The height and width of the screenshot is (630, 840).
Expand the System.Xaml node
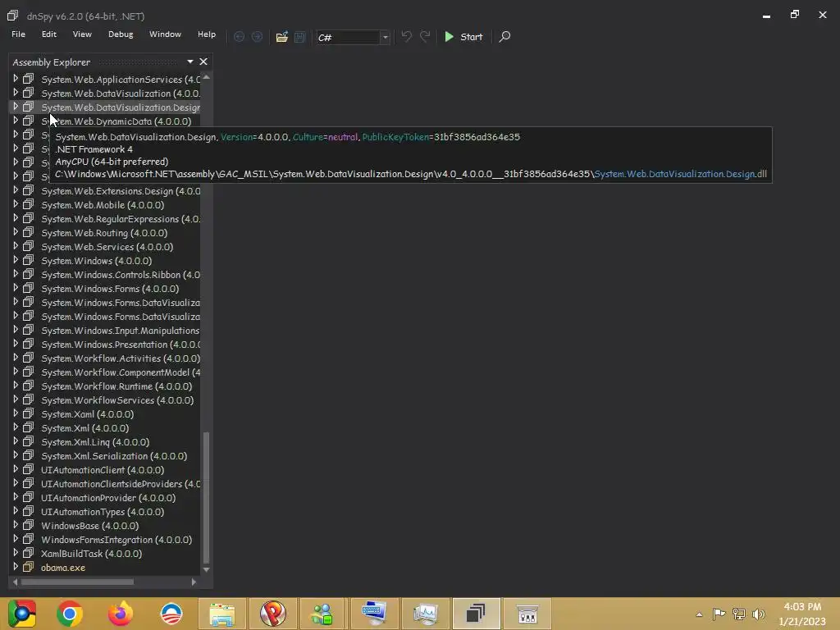15,413
